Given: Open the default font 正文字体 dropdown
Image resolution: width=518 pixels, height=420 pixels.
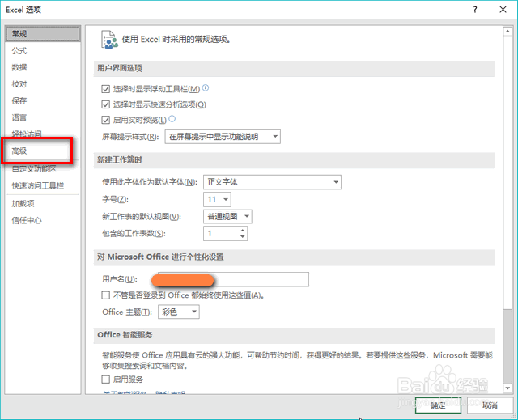Looking at the screenshot, I should [x=272, y=182].
